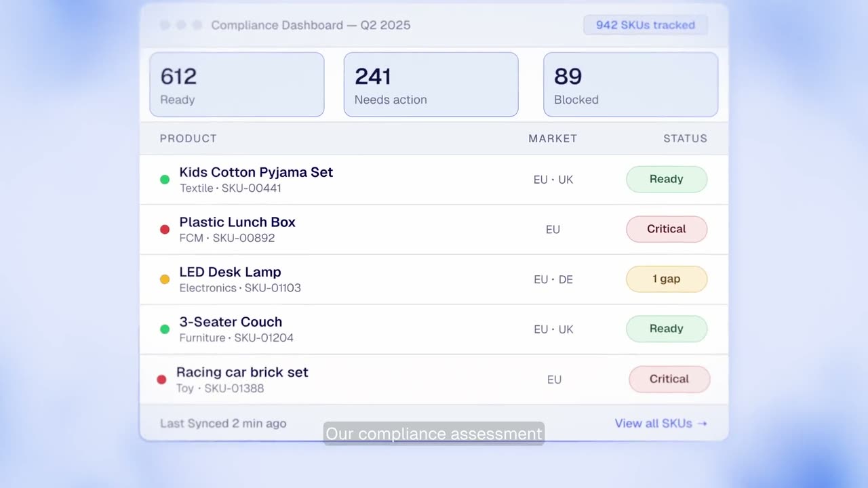Click the 942 SKUs tracked badge
Image resolution: width=868 pixels, height=488 pixels.
tap(645, 25)
